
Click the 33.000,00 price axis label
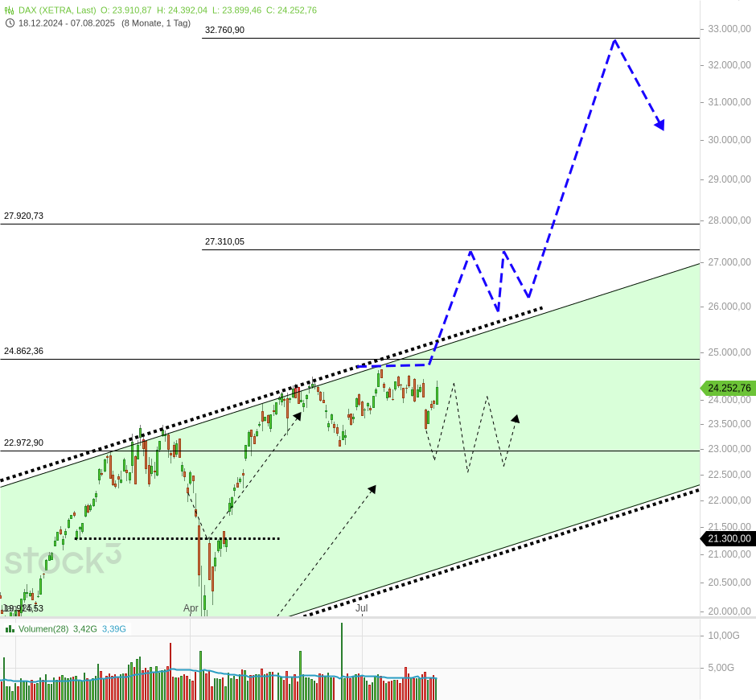(x=729, y=29)
